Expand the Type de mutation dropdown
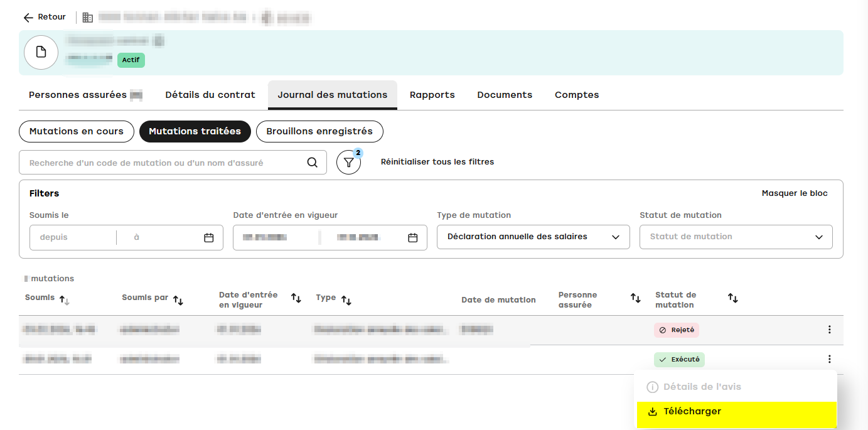 point(533,237)
